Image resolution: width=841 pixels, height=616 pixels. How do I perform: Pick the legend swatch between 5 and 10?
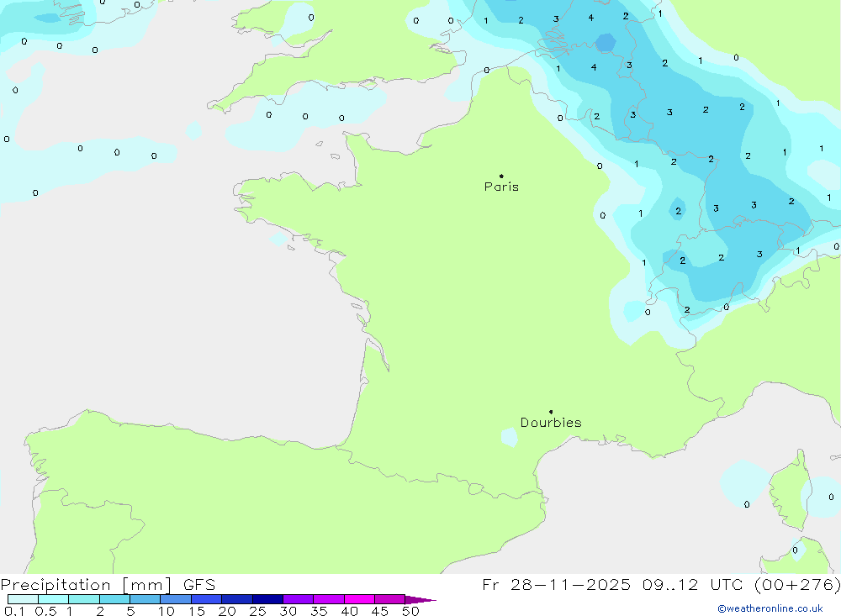[145, 599]
